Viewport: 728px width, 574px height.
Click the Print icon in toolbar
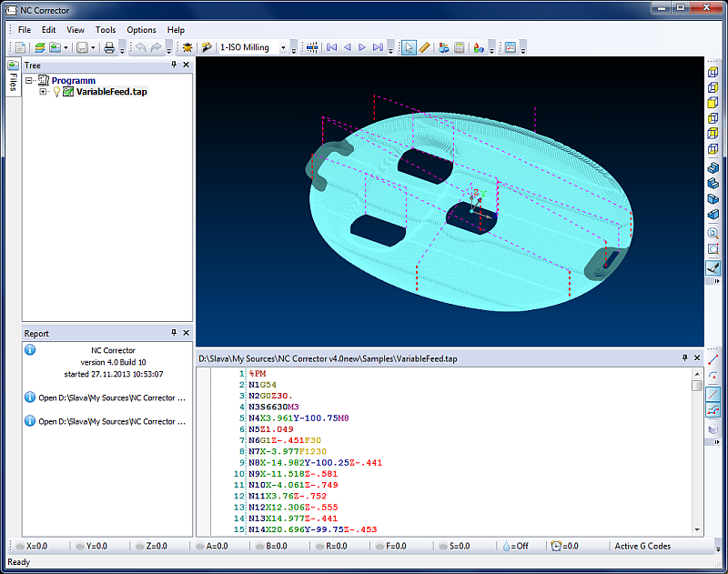point(108,47)
